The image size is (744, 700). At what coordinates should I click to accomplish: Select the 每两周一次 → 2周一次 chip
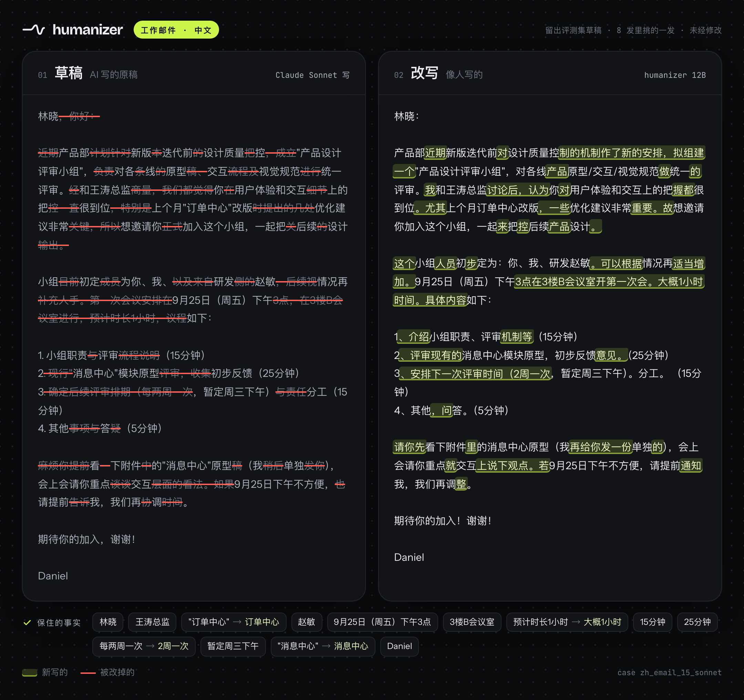tap(144, 646)
